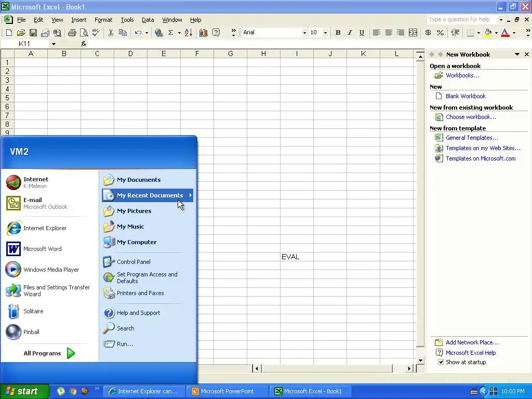The width and height of the screenshot is (532, 399).
Task: Cut selection with the scissors icon
Action: (111, 33)
